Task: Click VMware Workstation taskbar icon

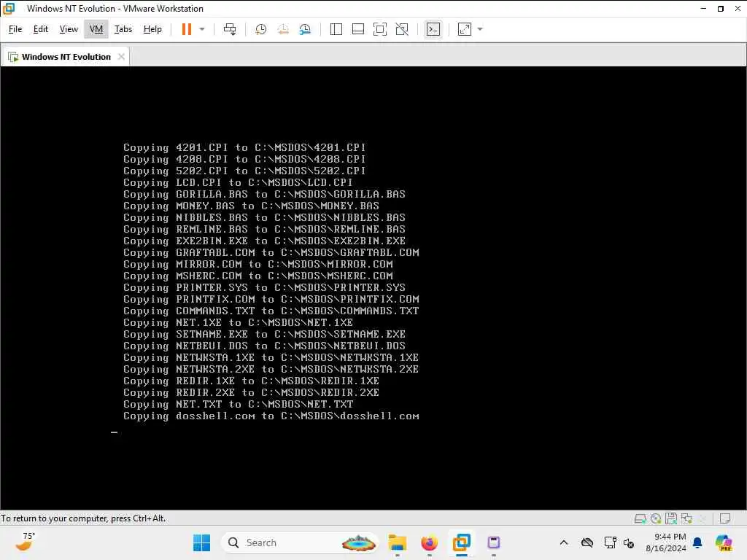Action: 461,542
